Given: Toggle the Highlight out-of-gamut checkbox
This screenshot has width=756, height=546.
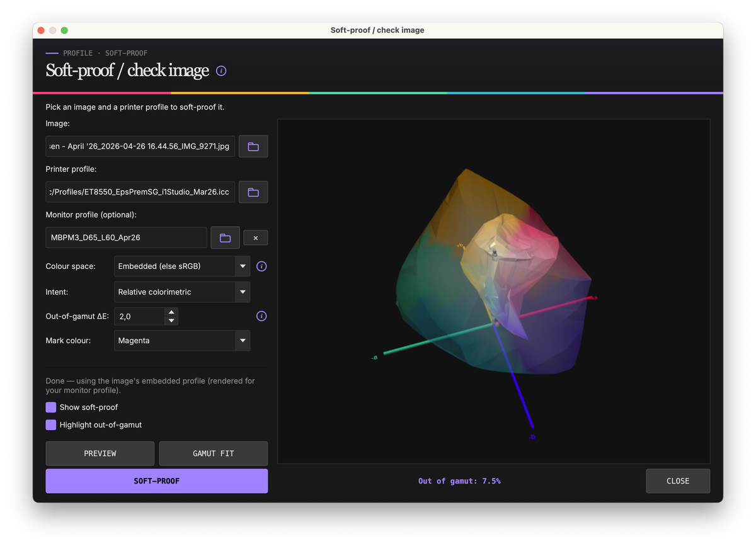Looking at the screenshot, I should pyautogui.click(x=51, y=425).
